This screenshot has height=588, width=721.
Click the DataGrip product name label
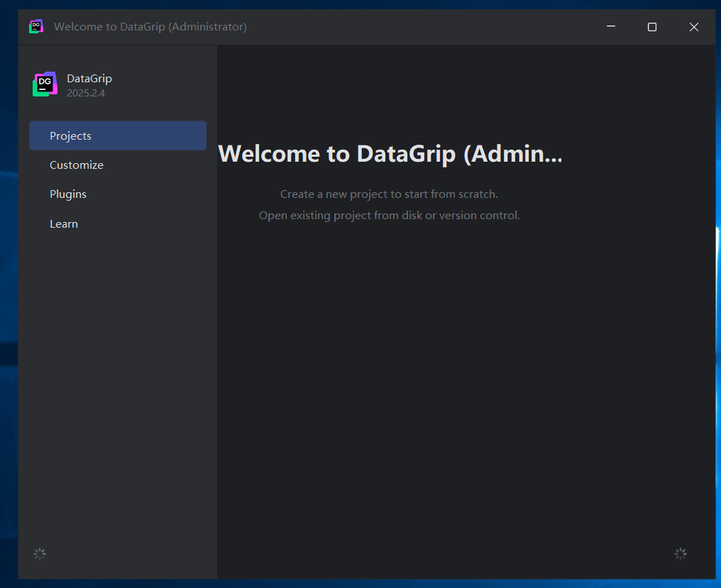[89, 79]
